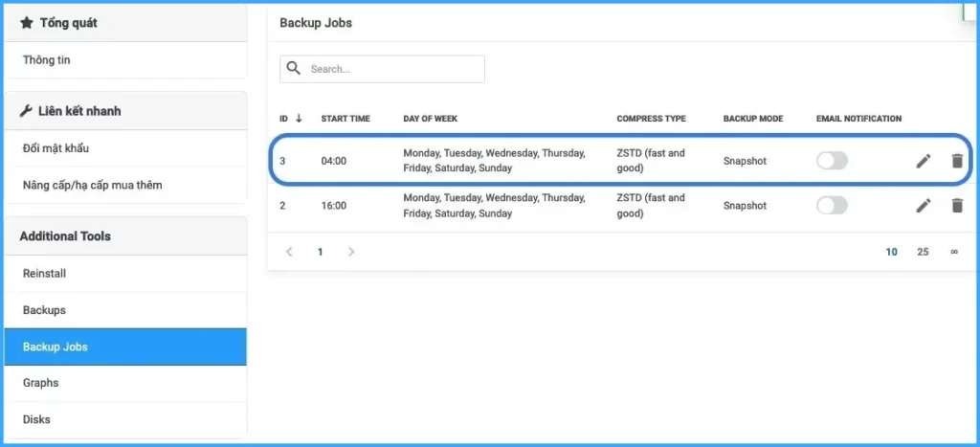The width and height of the screenshot is (980, 447).
Task: Click days of week in job 2 row
Action: [x=495, y=205]
